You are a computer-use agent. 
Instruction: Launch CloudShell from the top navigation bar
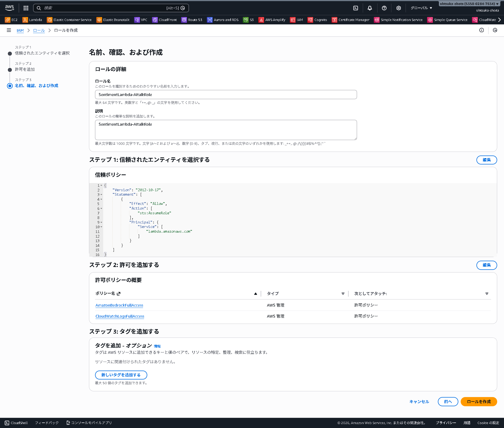click(356, 8)
